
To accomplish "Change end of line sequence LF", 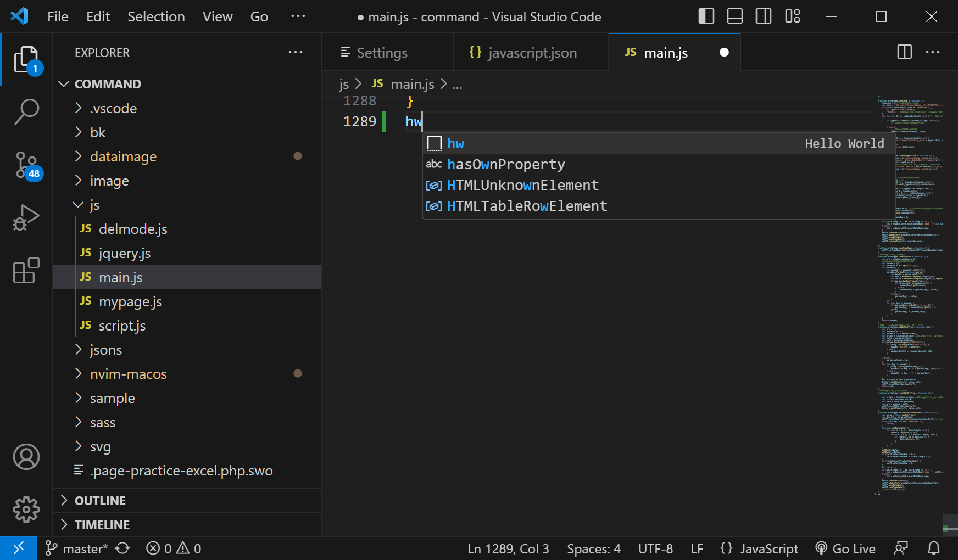I will pyautogui.click(x=697, y=548).
